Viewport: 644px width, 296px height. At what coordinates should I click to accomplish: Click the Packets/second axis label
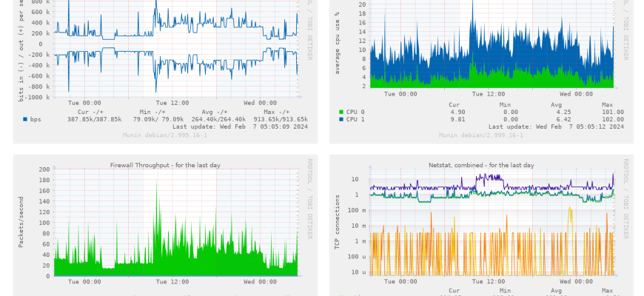tap(21, 222)
